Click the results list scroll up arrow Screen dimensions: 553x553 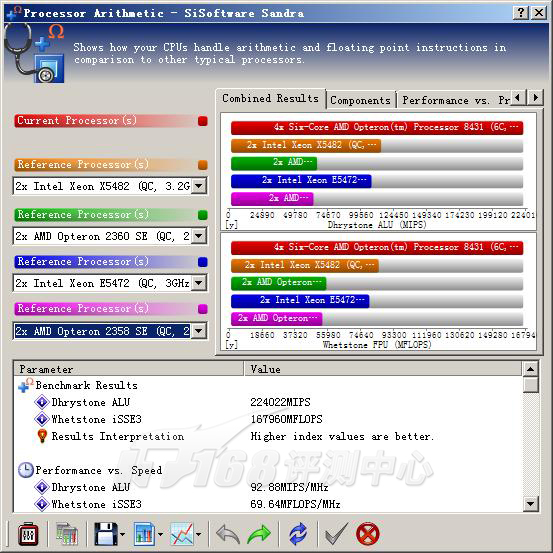[x=530, y=369]
